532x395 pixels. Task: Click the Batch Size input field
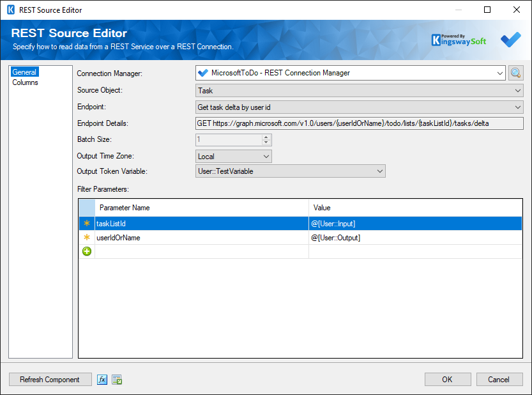coord(229,139)
